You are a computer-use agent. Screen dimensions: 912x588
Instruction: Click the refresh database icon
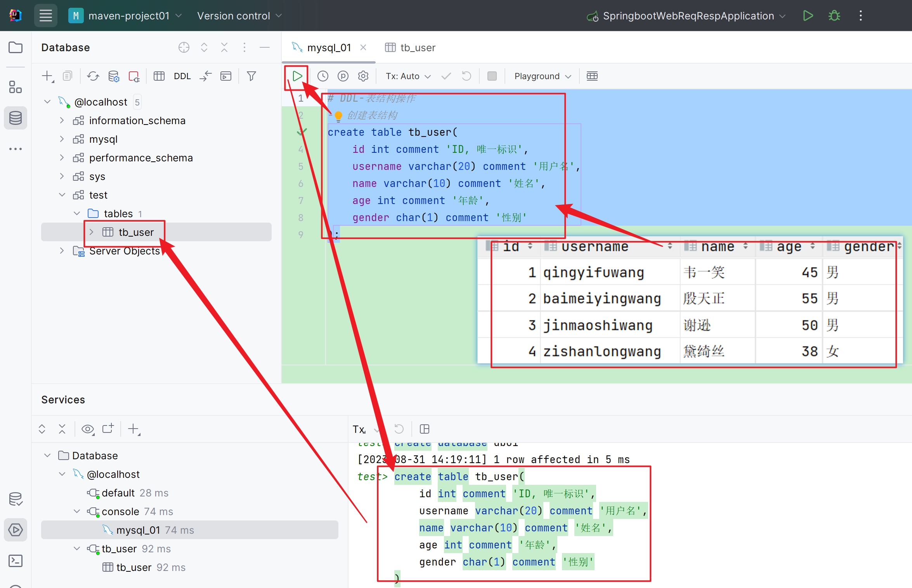93,76
